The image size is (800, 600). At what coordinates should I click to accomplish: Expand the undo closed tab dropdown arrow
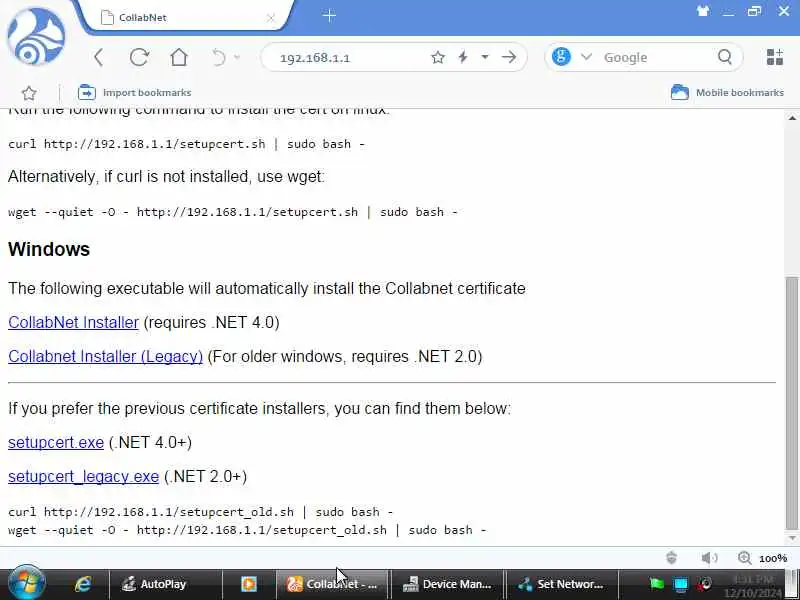point(237,57)
